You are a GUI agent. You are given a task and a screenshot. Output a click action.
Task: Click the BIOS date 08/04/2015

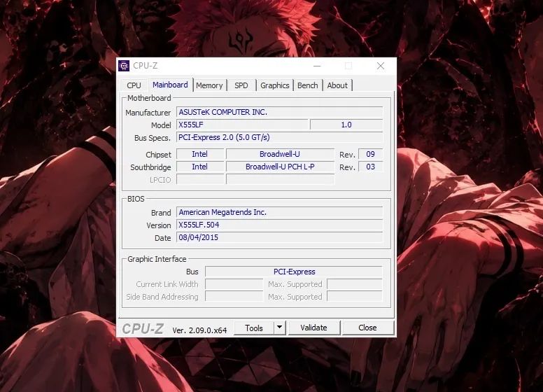point(280,237)
